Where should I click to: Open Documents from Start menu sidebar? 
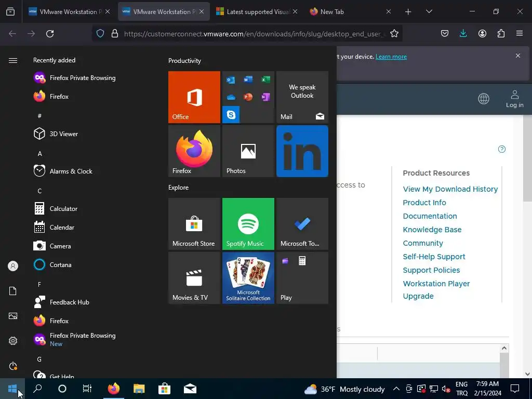tap(13, 291)
